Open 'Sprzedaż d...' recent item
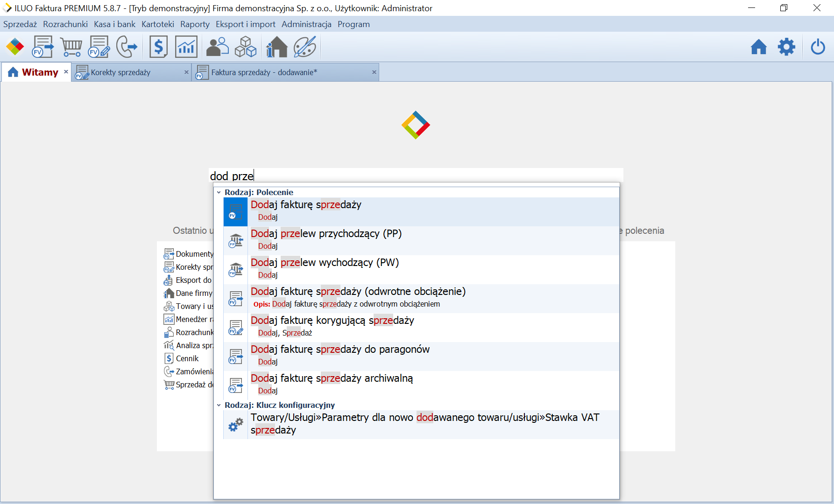Viewport: 834px width, 504px height. [189, 385]
